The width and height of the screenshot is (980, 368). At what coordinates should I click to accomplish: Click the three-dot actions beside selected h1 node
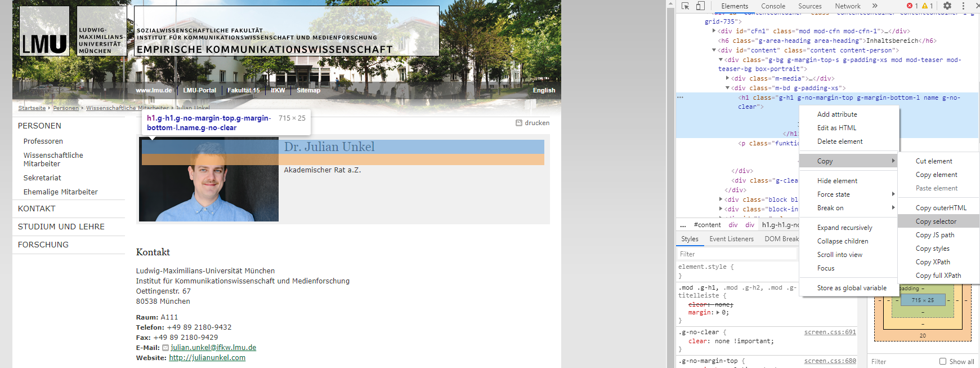(680, 97)
